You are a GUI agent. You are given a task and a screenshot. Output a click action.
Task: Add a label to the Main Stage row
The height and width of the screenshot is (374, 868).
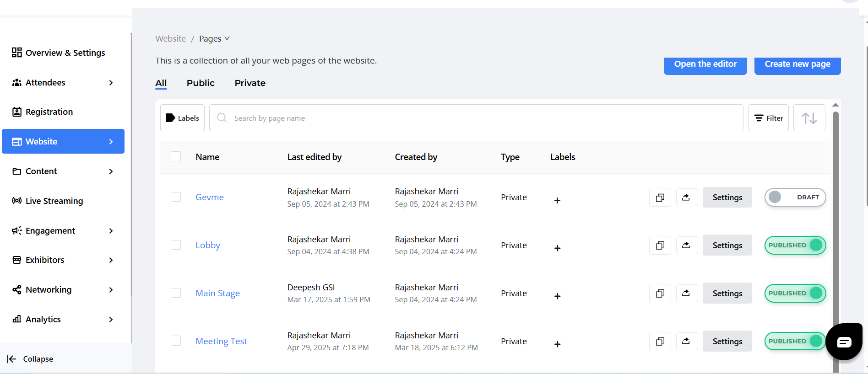(557, 296)
